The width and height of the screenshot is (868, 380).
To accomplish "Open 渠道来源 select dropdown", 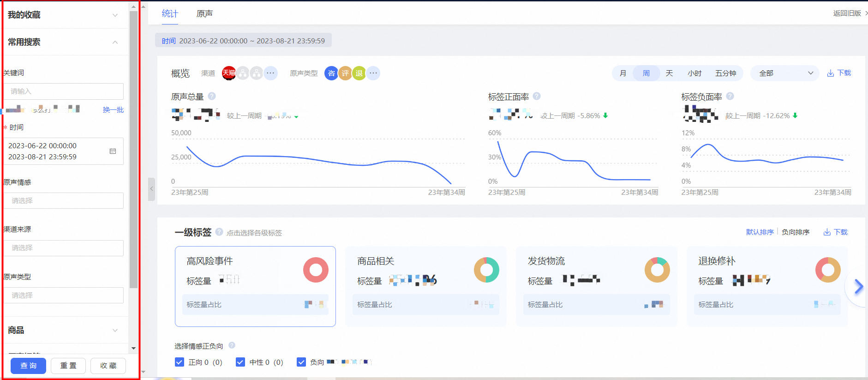I will pyautogui.click(x=64, y=248).
